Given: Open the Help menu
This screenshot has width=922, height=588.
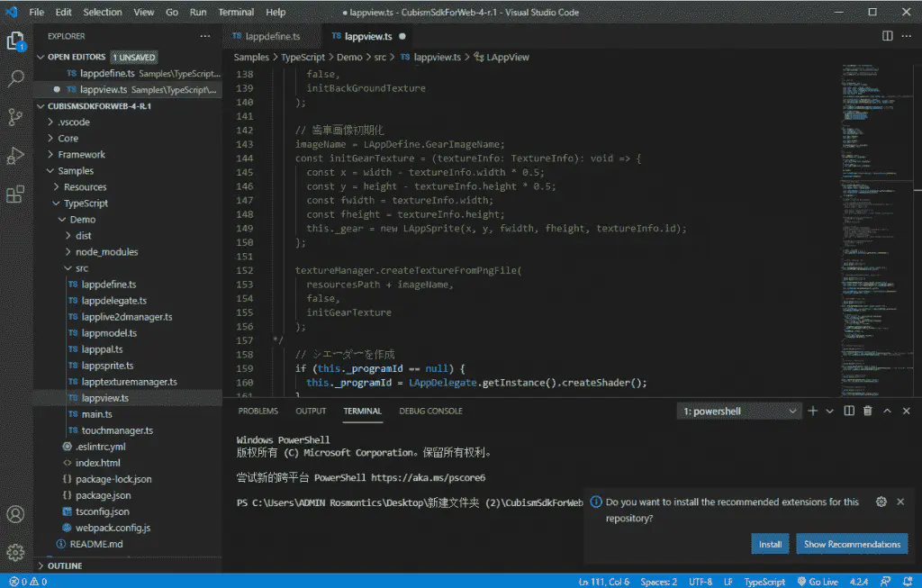Looking at the screenshot, I should pyautogui.click(x=276, y=12).
